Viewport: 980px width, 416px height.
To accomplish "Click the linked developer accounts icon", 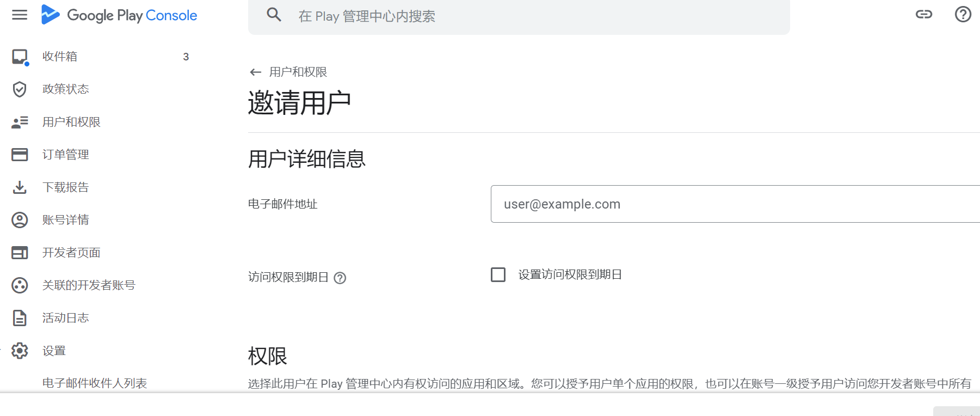I will (20, 285).
